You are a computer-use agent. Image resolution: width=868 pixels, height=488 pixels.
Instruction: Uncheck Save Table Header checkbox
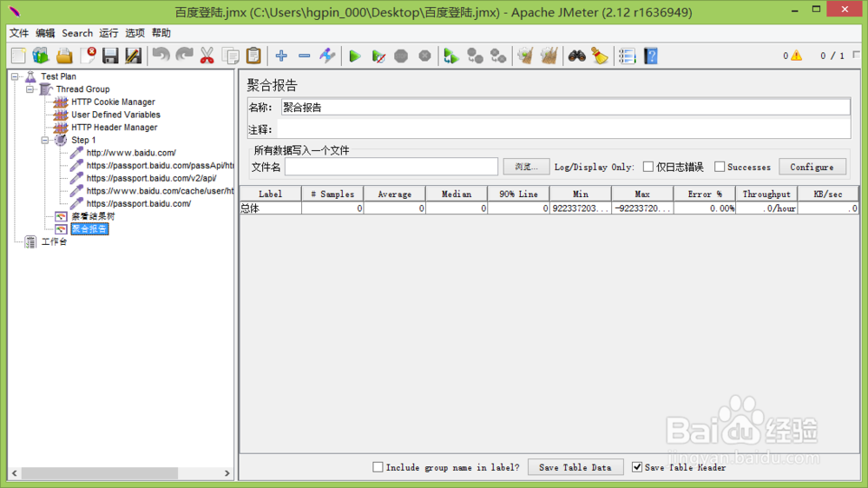click(637, 467)
